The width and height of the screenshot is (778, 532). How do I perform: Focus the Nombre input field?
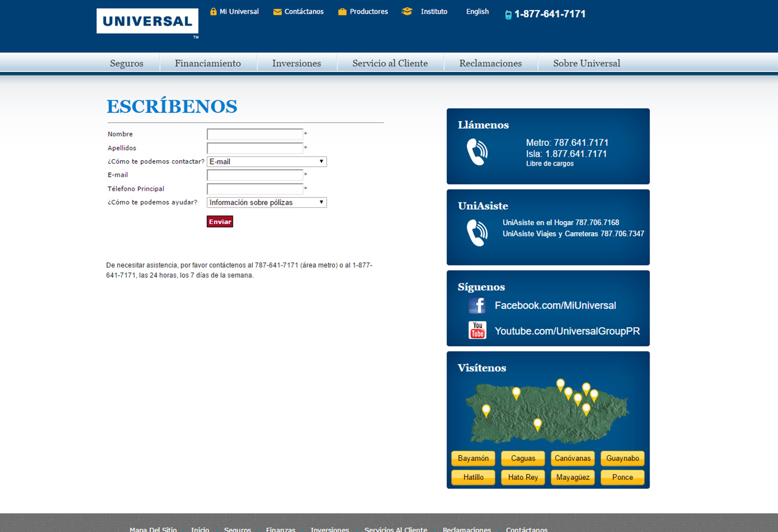click(x=255, y=134)
